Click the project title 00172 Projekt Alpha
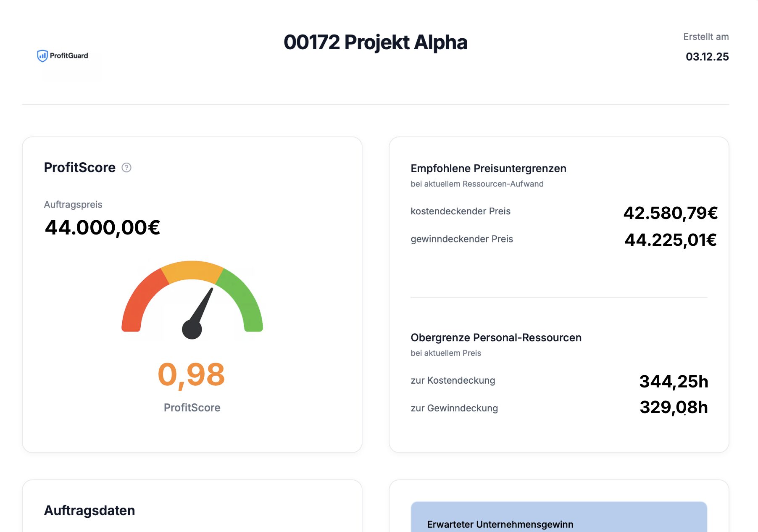The width and height of the screenshot is (758, 532). click(375, 42)
